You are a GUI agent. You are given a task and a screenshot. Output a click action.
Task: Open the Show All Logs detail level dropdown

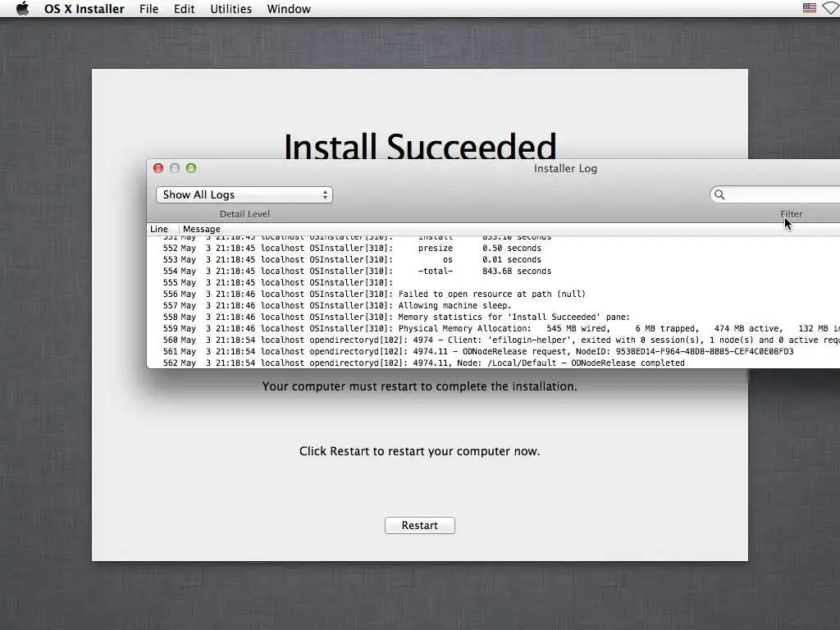[244, 195]
